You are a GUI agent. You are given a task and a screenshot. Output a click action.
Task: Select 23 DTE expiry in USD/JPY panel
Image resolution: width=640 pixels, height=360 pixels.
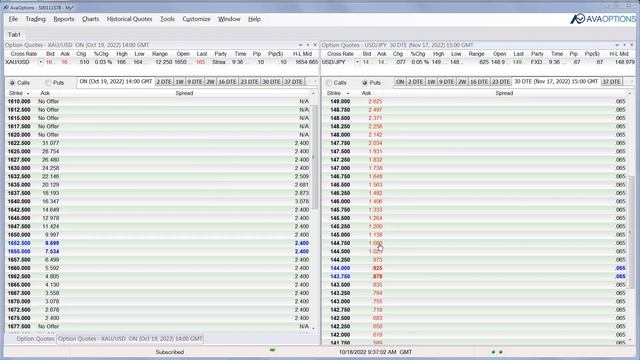pos(501,82)
